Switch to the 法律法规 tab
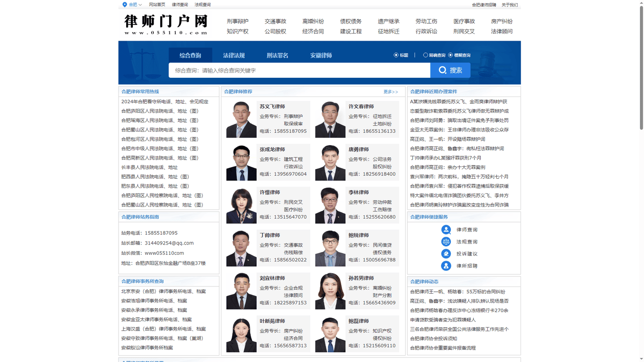The image size is (644, 362). click(x=234, y=55)
